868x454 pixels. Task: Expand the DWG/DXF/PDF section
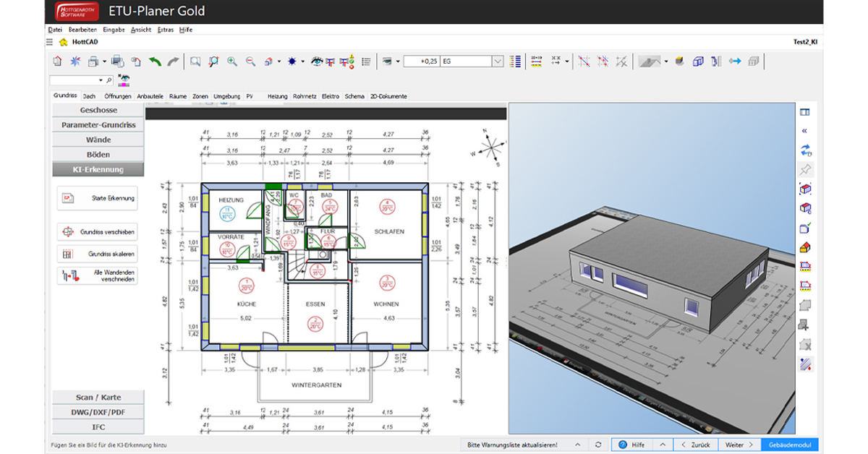(98, 412)
